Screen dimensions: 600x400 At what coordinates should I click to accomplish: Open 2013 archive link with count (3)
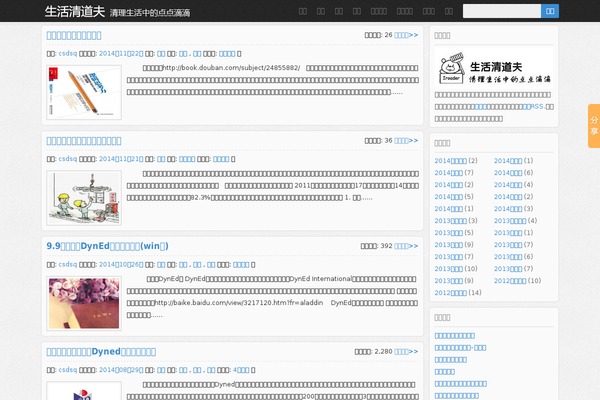click(x=450, y=220)
